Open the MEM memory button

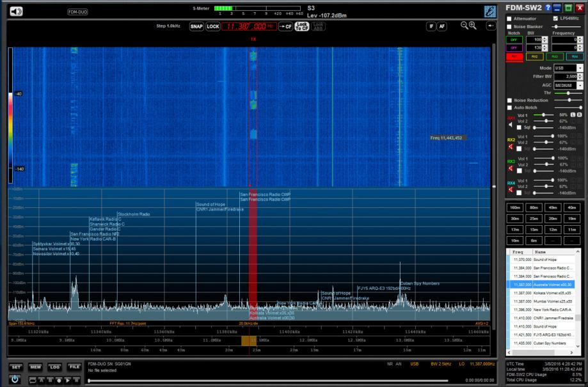36,367
